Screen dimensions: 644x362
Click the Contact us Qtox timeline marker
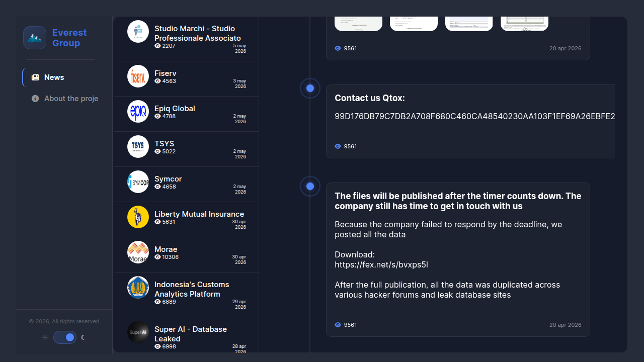tap(310, 88)
